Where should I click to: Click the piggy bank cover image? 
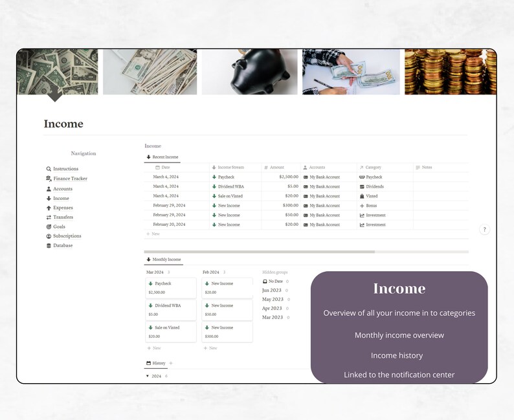point(249,72)
